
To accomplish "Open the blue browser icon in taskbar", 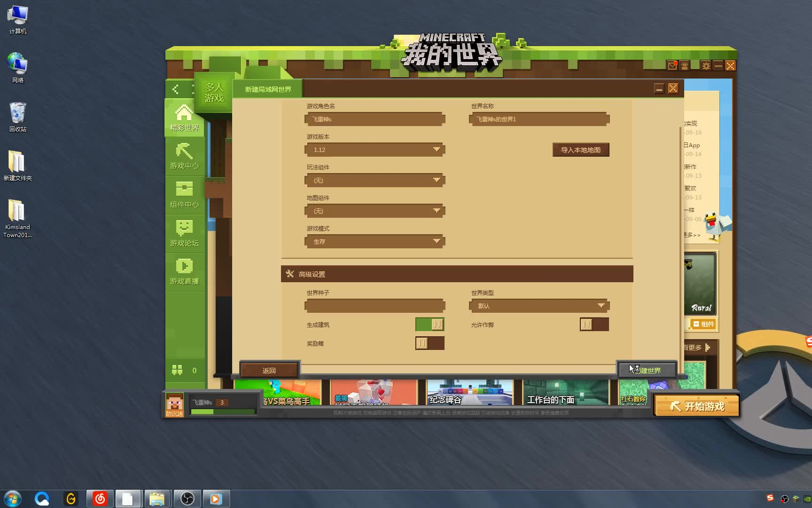I will point(42,499).
